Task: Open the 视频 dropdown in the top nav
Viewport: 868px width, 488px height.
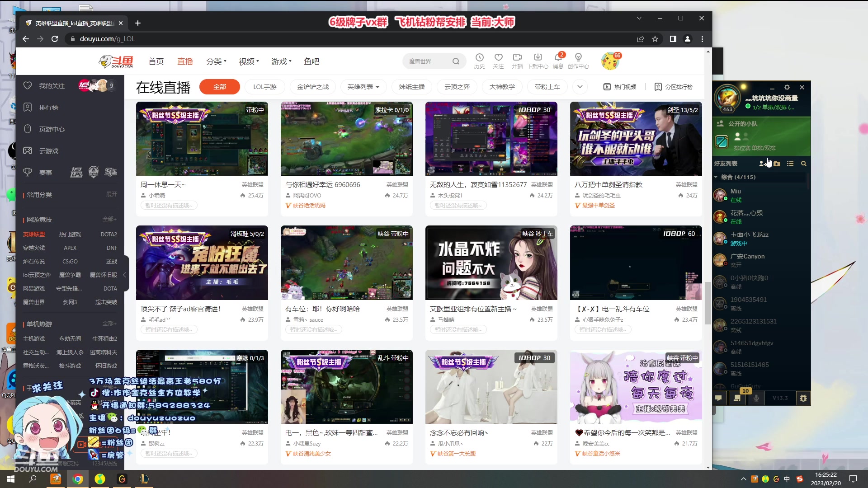Action: (249, 61)
